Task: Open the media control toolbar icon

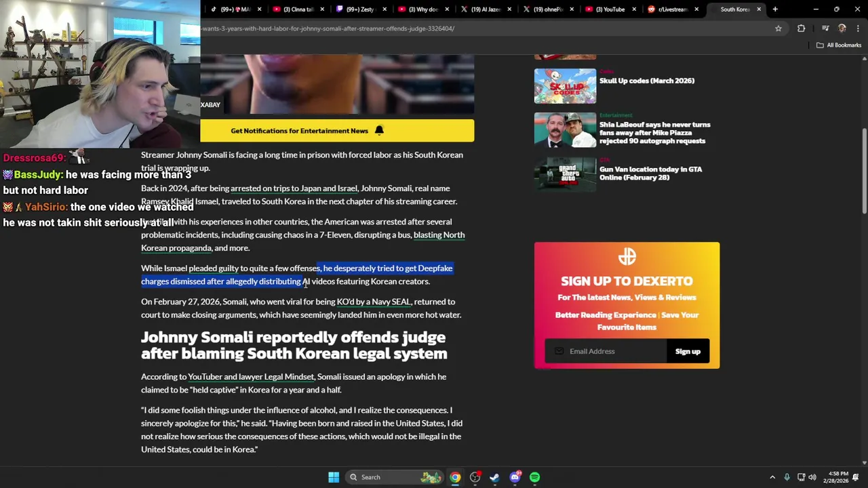Action: 825,28
